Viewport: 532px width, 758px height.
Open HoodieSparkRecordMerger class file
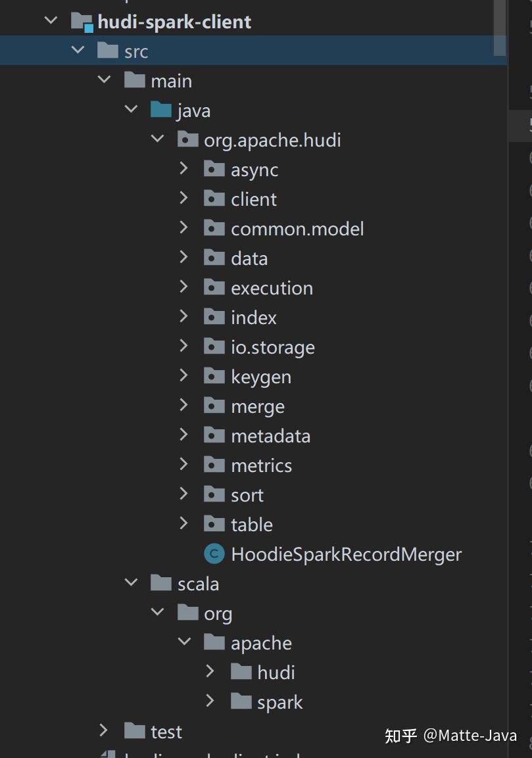coord(346,554)
